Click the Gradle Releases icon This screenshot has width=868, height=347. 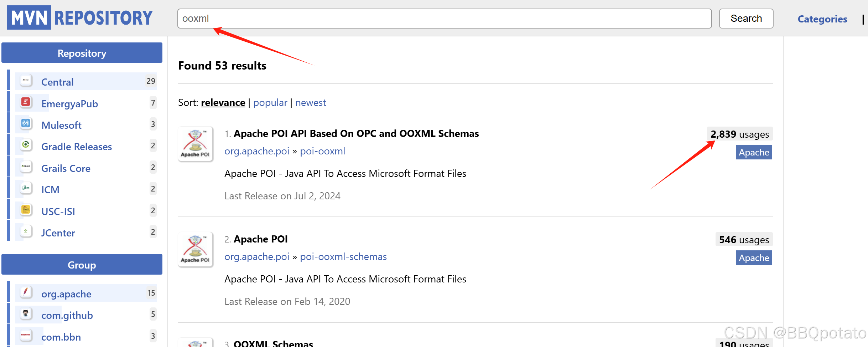pos(26,145)
